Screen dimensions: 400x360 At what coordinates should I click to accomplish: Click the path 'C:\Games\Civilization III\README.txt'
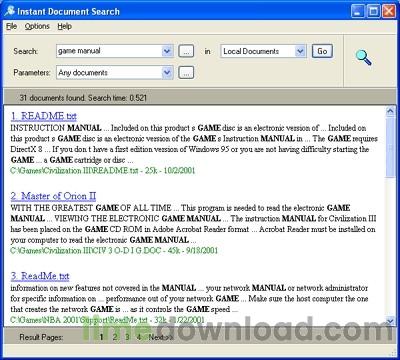coord(74,170)
